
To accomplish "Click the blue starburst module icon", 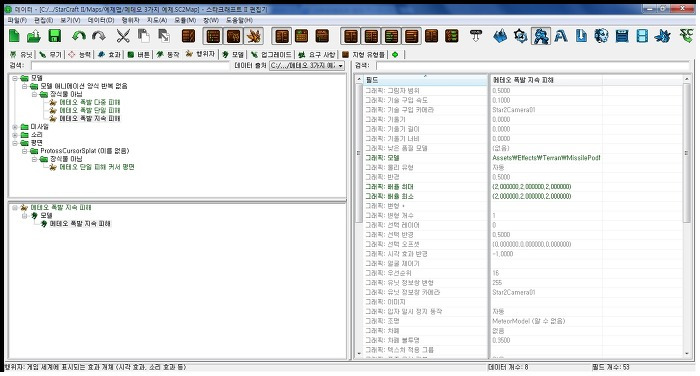I will pos(662,36).
